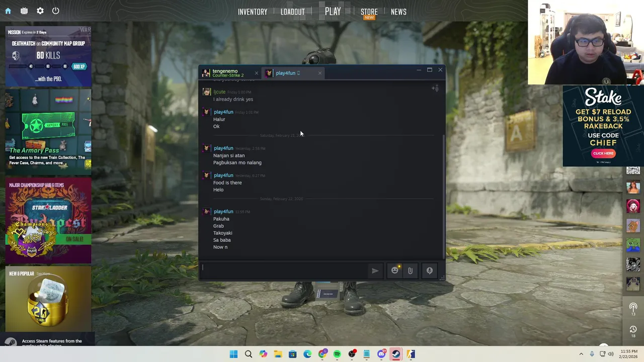This screenshot has height=362, width=644.
Task: Open the Inventory menu
Action: (253, 12)
